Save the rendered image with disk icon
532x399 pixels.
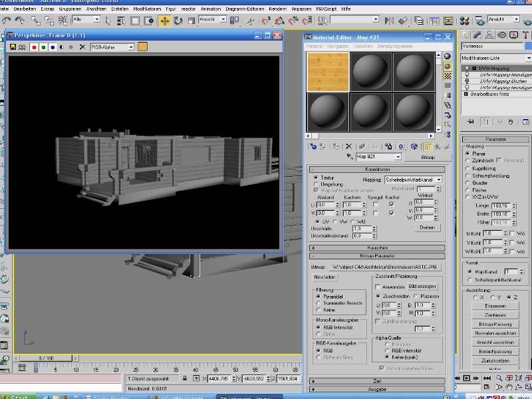(x=13, y=47)
